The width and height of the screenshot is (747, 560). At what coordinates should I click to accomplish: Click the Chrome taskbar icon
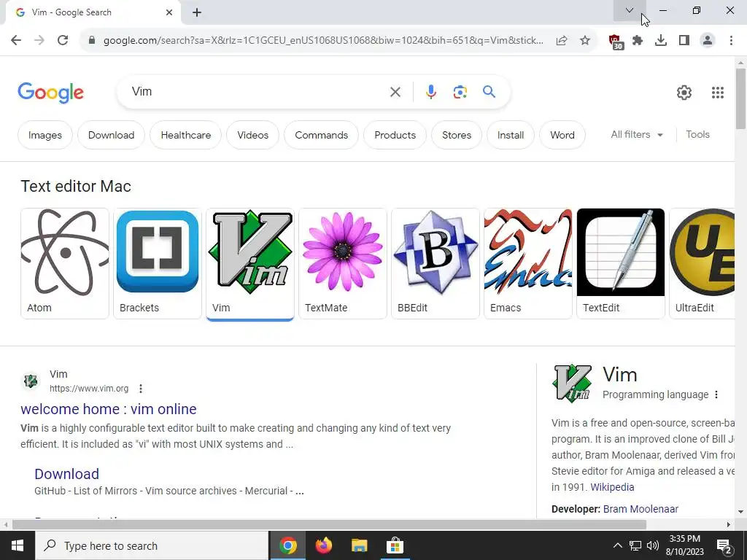point(287,545)
